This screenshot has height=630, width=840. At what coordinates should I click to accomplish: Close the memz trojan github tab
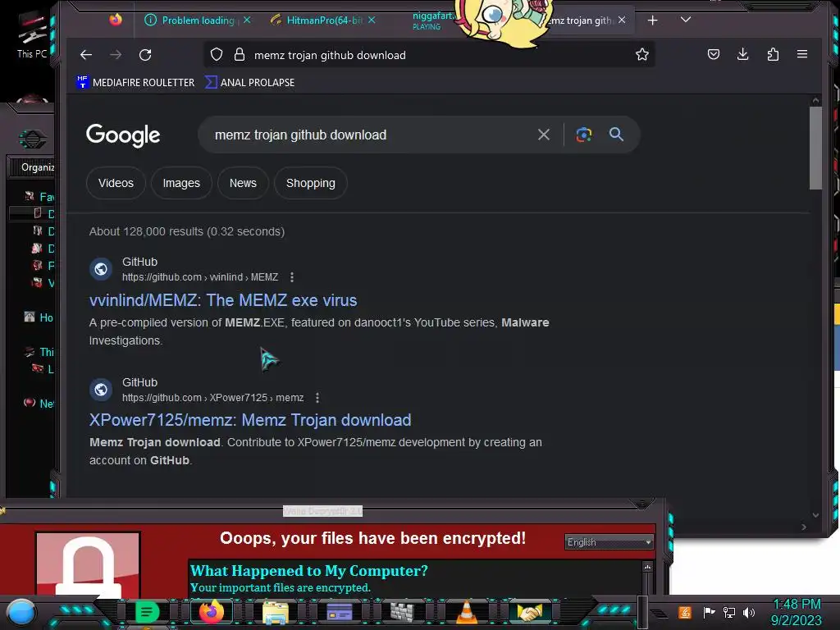point(622,20)
